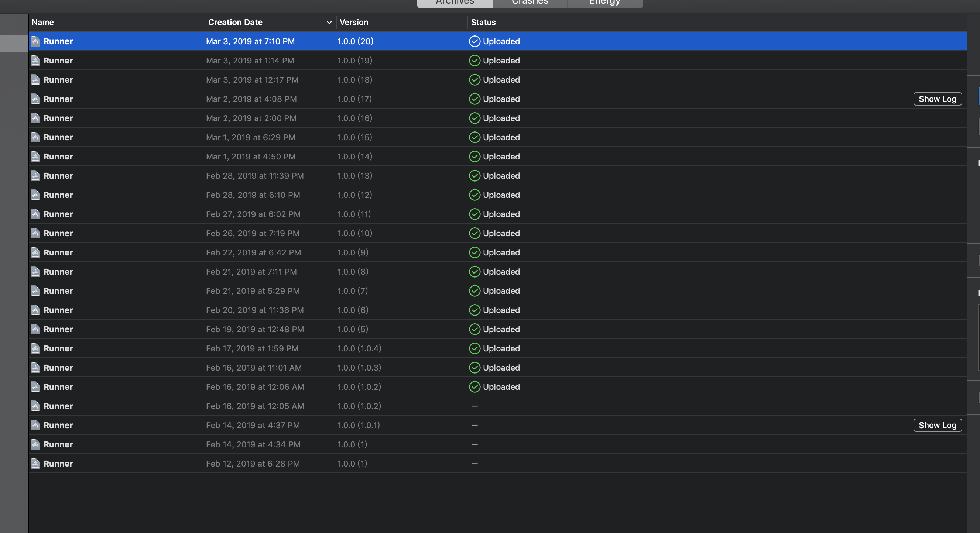980x533 pixels.
Task: Click archive icon for Mar 2 4:08 PM
Action: coord(35,99)
